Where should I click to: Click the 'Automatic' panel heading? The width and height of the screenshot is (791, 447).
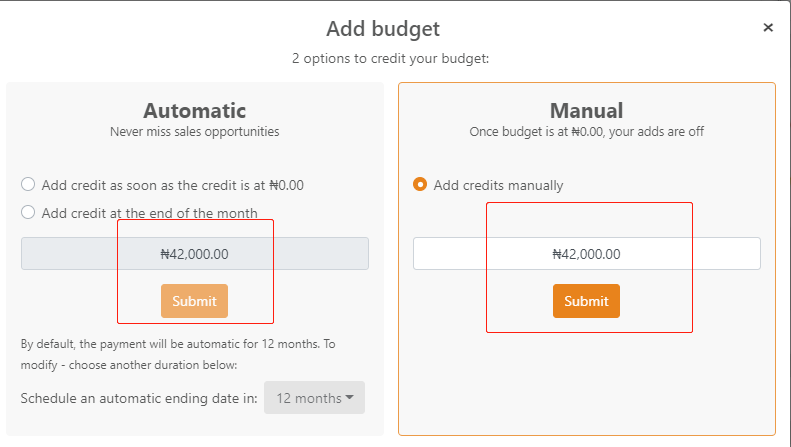(194, 111)
